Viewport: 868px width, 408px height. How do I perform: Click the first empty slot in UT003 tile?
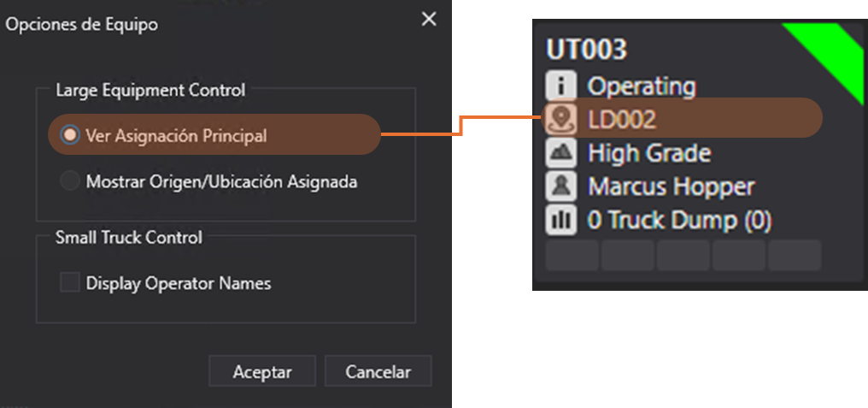(572, 255)
